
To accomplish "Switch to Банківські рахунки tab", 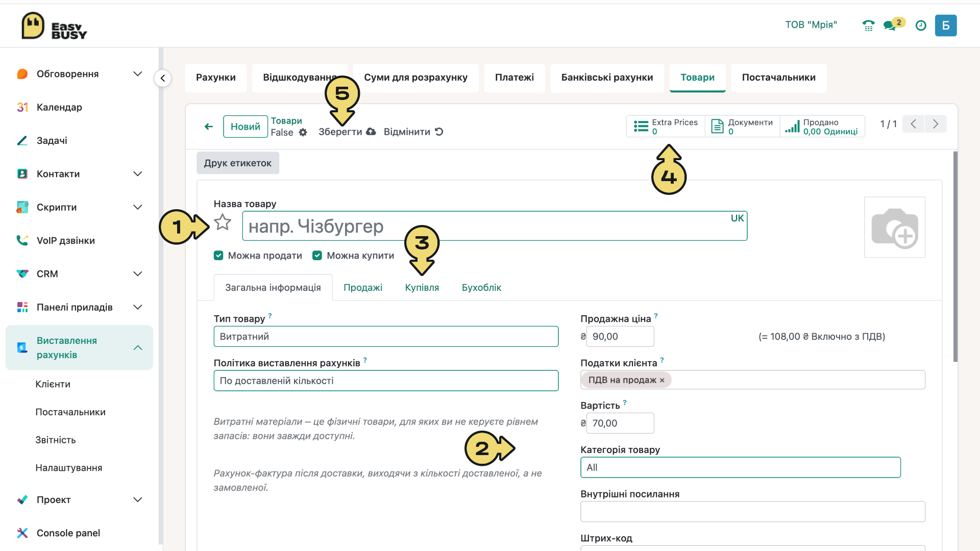I will pos(607,78).
